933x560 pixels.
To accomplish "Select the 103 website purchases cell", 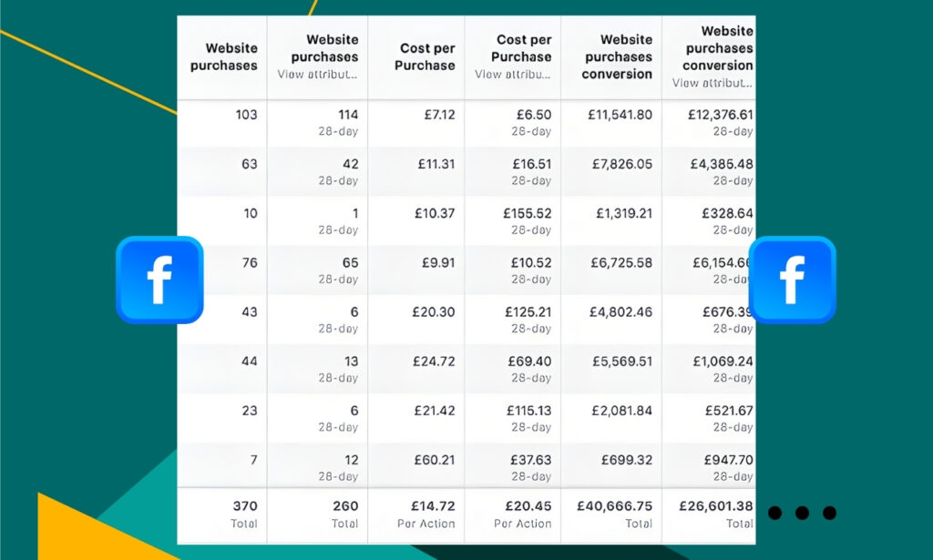I will [x=245, y=115].
